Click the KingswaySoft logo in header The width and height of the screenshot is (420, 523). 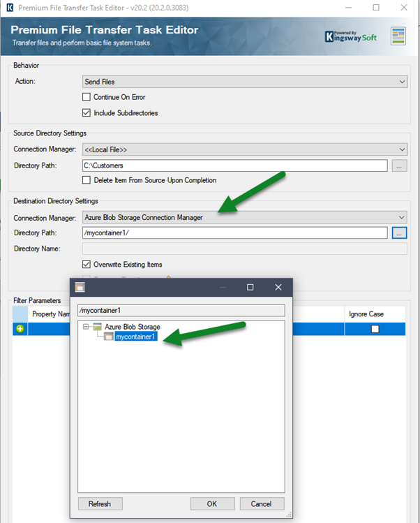pyautogui.click(x=351, y=36)
